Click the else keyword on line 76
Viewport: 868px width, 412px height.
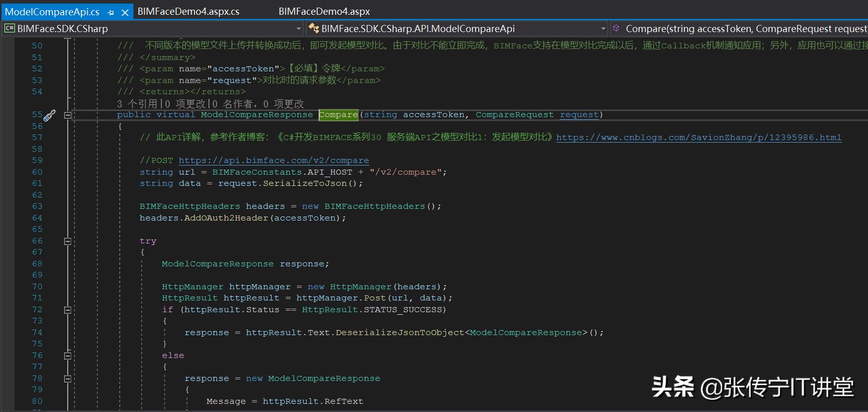tap(173, 355)
